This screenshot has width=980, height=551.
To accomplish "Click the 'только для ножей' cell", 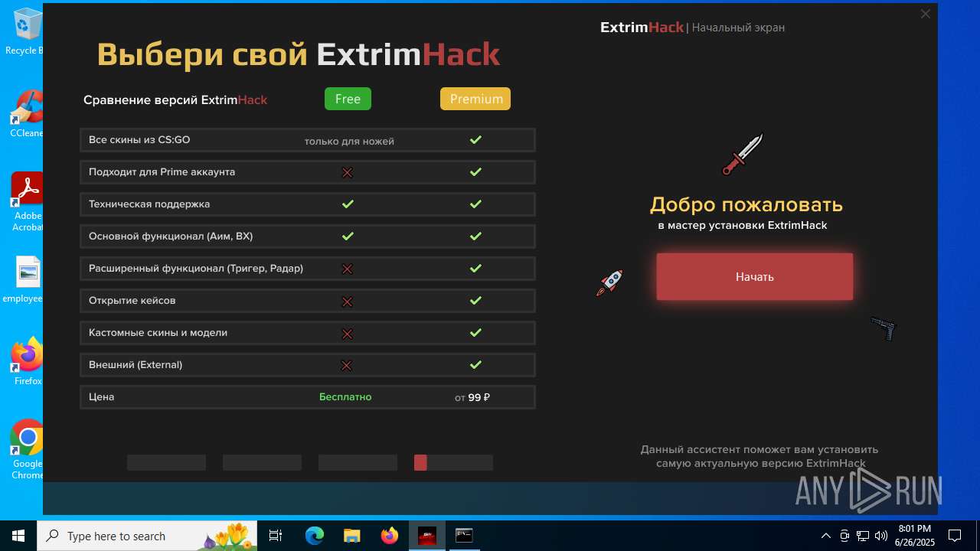I will pos(349,141).
